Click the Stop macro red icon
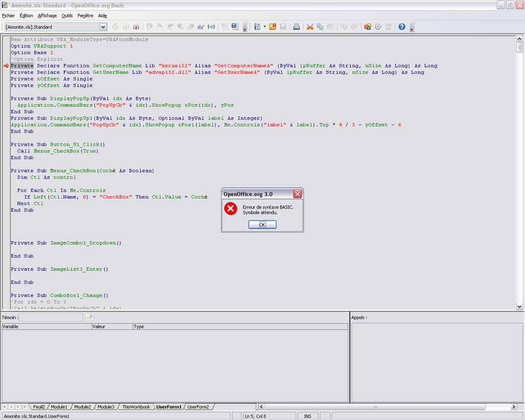Screen dimensions: 525x420 point(136,27)
